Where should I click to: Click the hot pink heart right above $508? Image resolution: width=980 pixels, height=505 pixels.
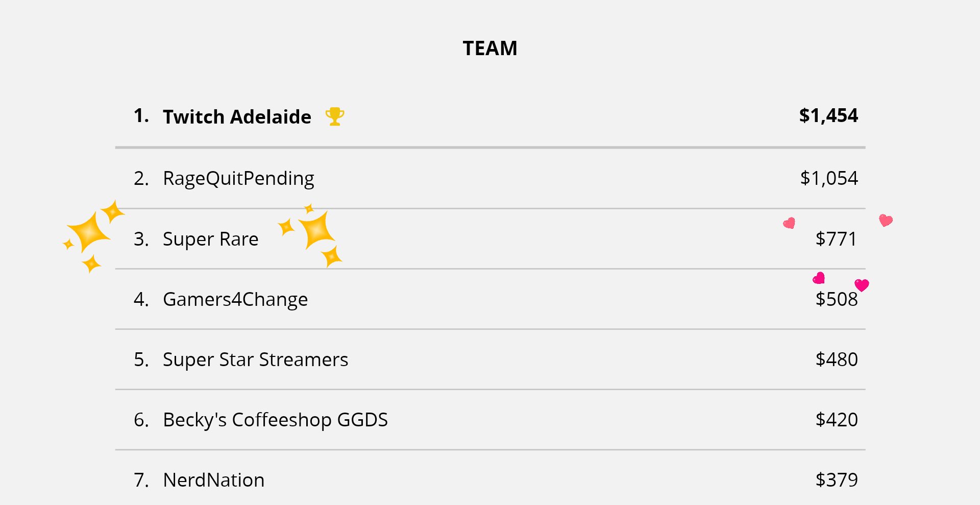[862, 285]
